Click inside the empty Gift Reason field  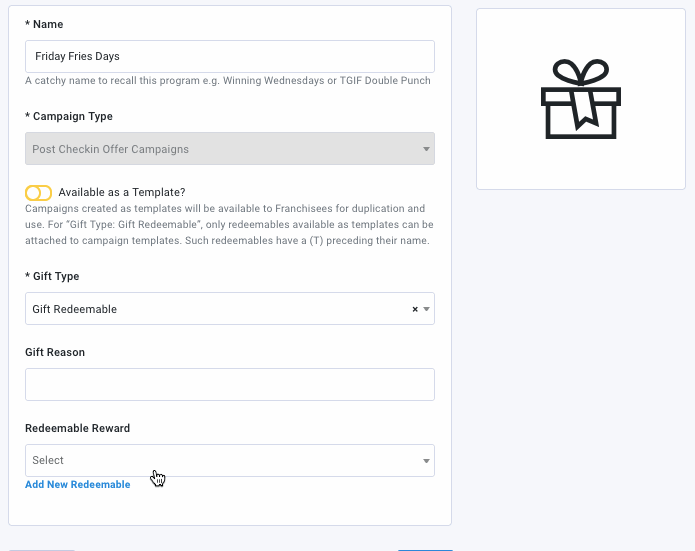(230, 384)
